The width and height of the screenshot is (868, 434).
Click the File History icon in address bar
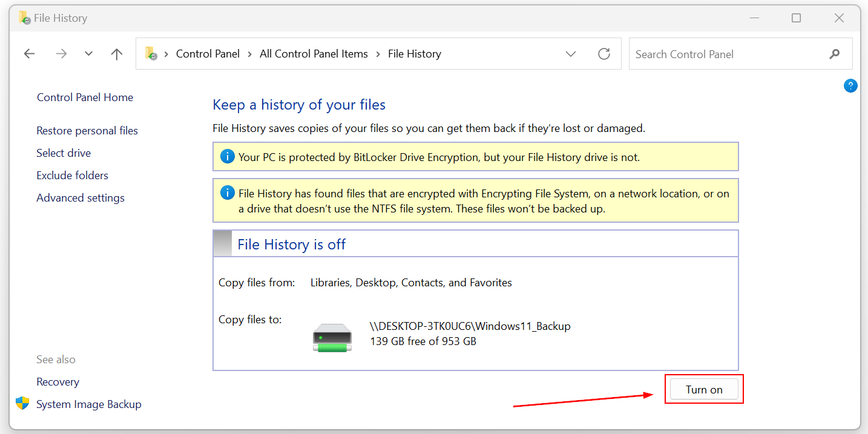pos(151,54)
